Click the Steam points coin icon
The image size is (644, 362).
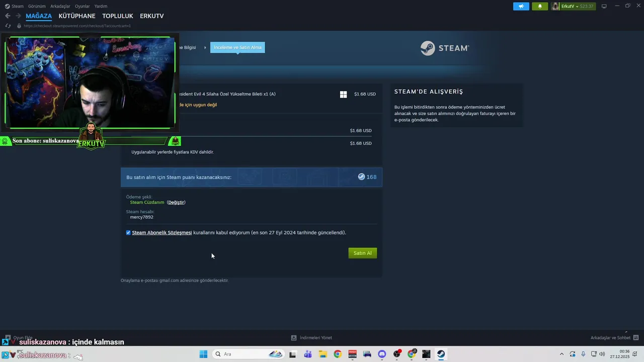point(361,177)
